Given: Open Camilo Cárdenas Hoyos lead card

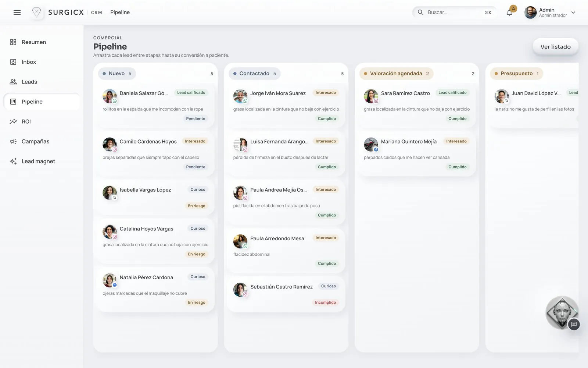Looking at the screenshot, I should tap(155, 153).
